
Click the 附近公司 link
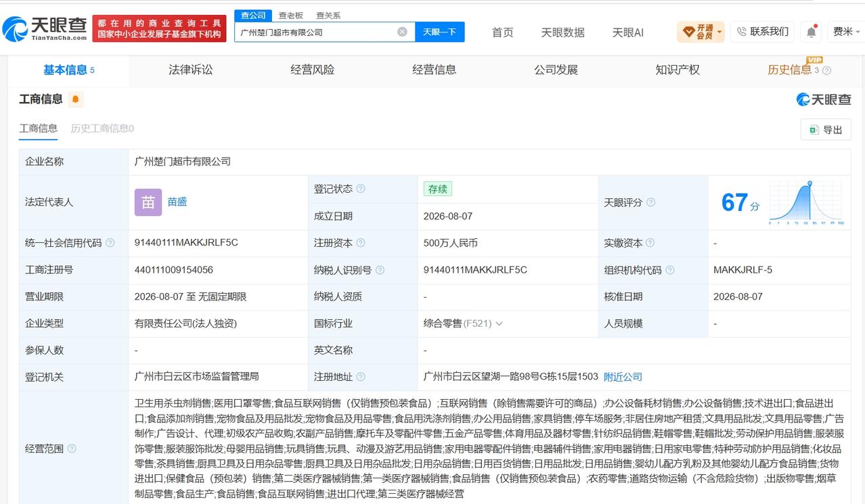pyautogui.click(x=623, y=377)
